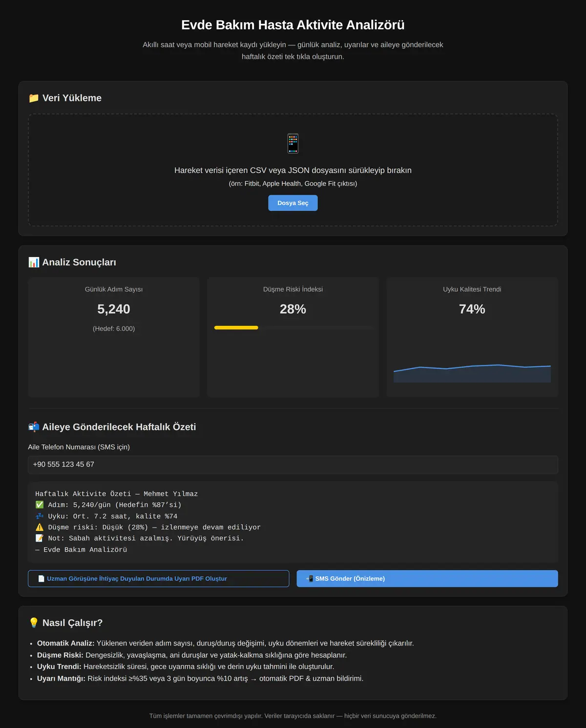Focus the Aile Telefon Numarası input field
This screenshot has width=586, height=728.
[x=293, y=465]
